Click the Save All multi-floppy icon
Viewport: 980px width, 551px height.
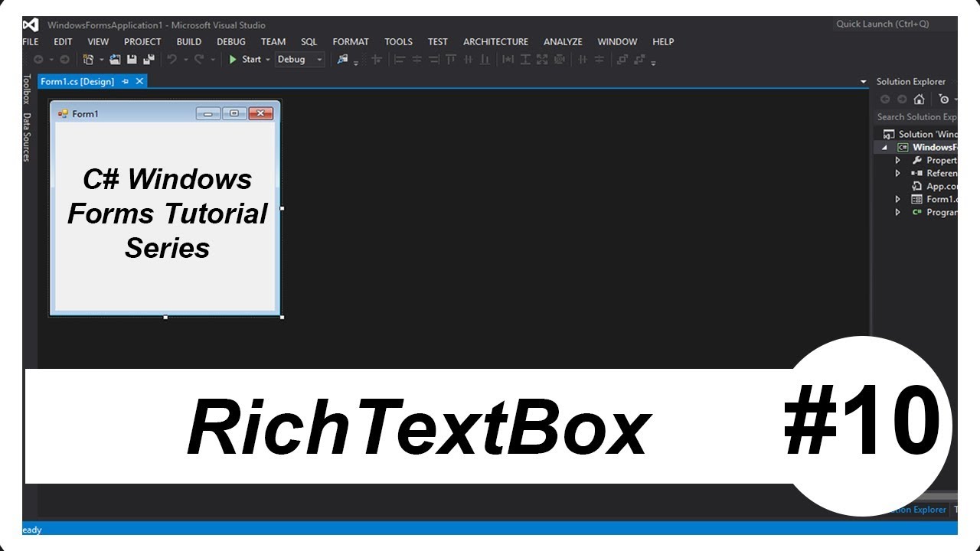149,60
